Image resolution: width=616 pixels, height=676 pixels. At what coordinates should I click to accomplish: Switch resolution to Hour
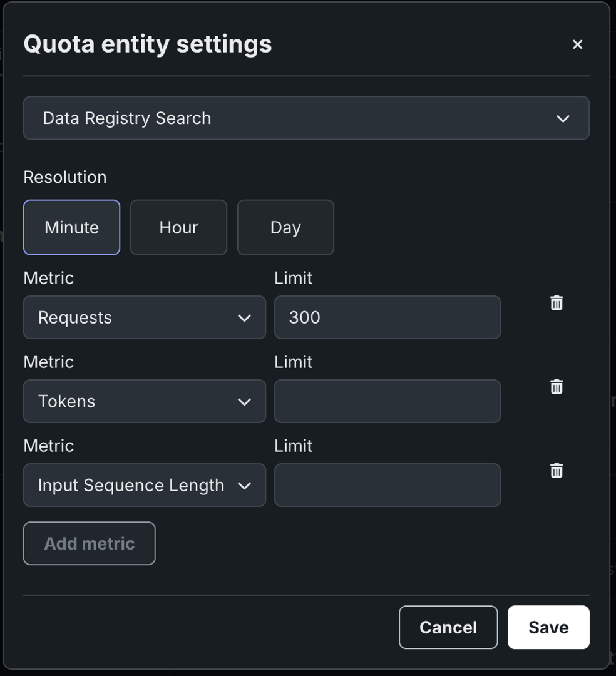(x=178, y=227)
